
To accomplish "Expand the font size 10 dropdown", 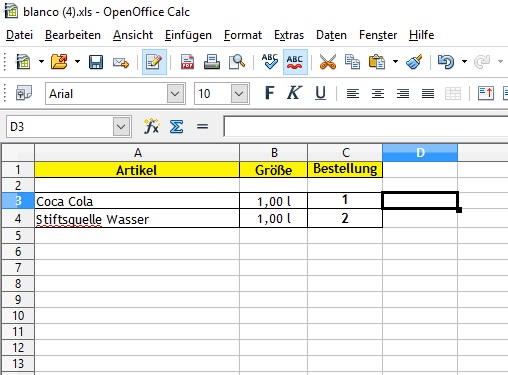I will click(239, 94).
